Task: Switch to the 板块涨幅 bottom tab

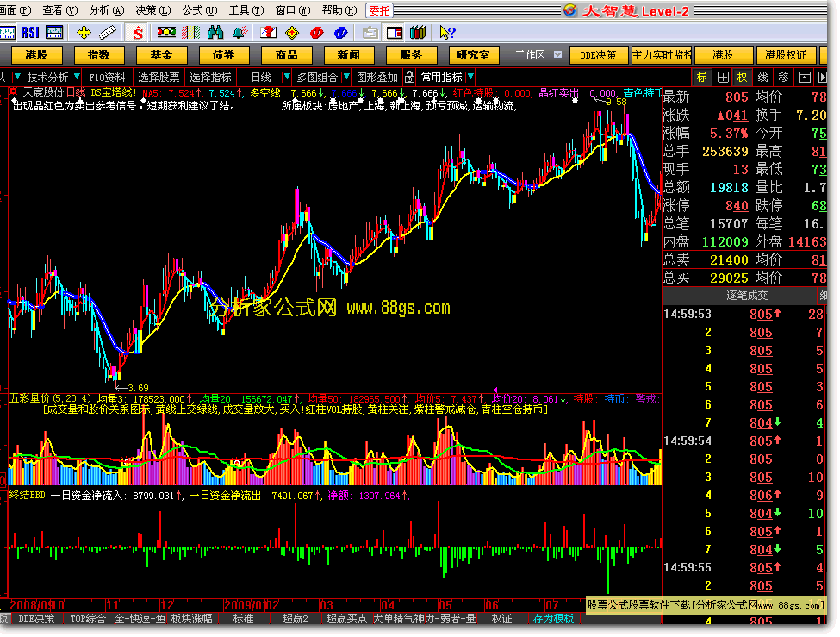Action: point(191,618)
